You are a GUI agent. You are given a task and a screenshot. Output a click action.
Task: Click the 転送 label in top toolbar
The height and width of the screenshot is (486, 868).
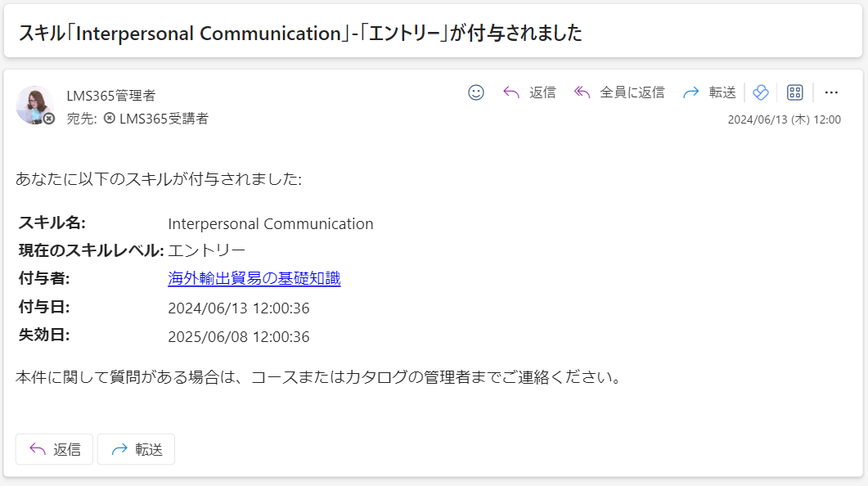[x=722, y=92]
